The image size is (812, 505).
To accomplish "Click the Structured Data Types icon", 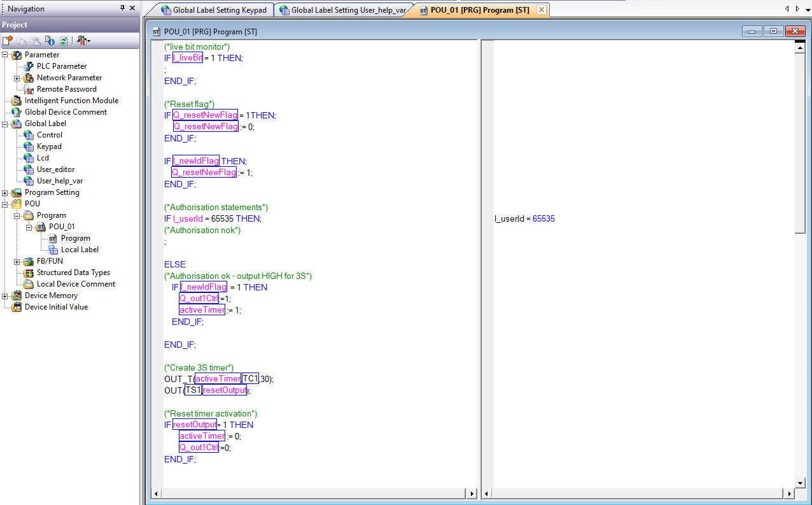I will 29,273.
